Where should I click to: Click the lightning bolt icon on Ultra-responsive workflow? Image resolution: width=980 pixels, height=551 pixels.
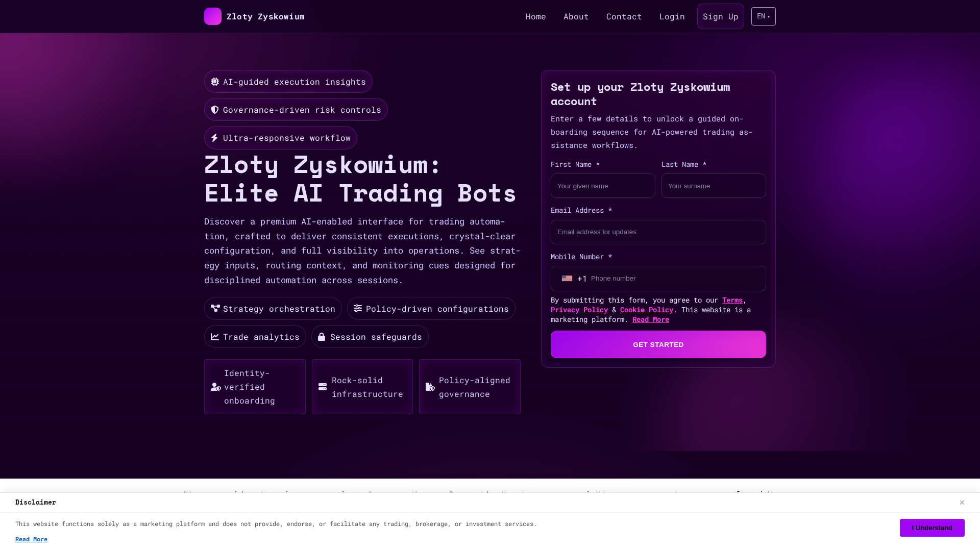(x=214, y=138)
